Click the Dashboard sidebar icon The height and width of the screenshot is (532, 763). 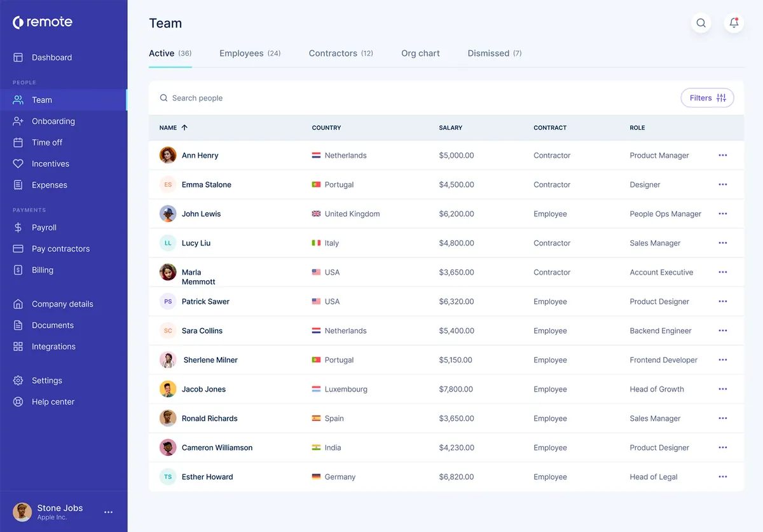[18, 57]
